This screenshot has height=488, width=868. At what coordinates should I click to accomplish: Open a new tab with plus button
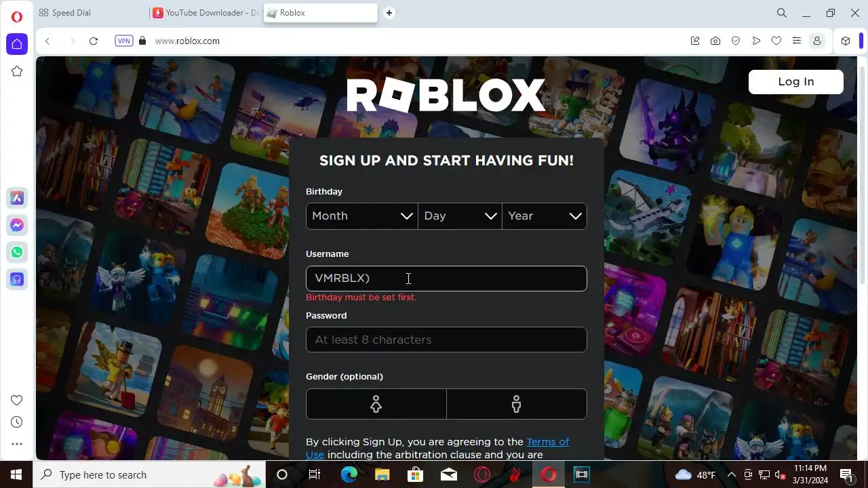point(389,13)
